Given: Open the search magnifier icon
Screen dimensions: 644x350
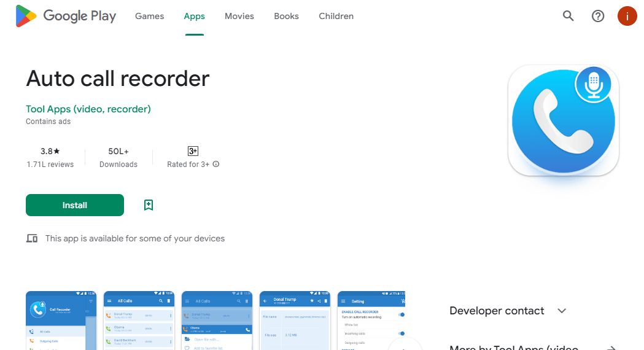Looking at the screenshot, I should pos(568,16).
